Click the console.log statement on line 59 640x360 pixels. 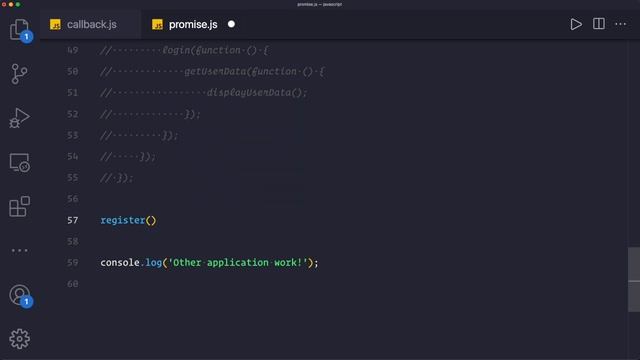pyautogui.click(x=209, y=262)
